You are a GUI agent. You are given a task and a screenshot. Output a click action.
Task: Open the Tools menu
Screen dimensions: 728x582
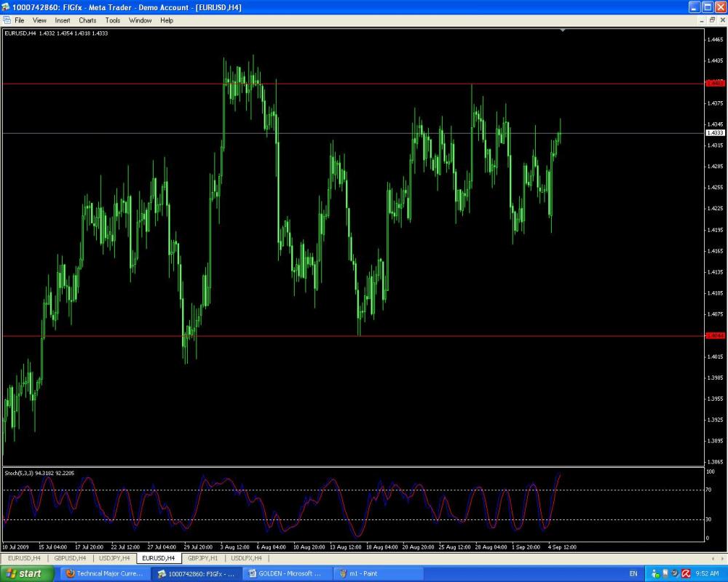113,20
